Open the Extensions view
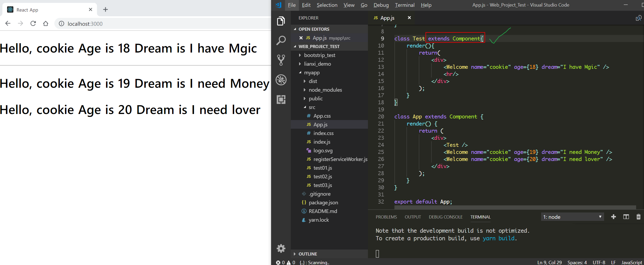The width and height of the screenshot is (644, 265). (281, 100)
